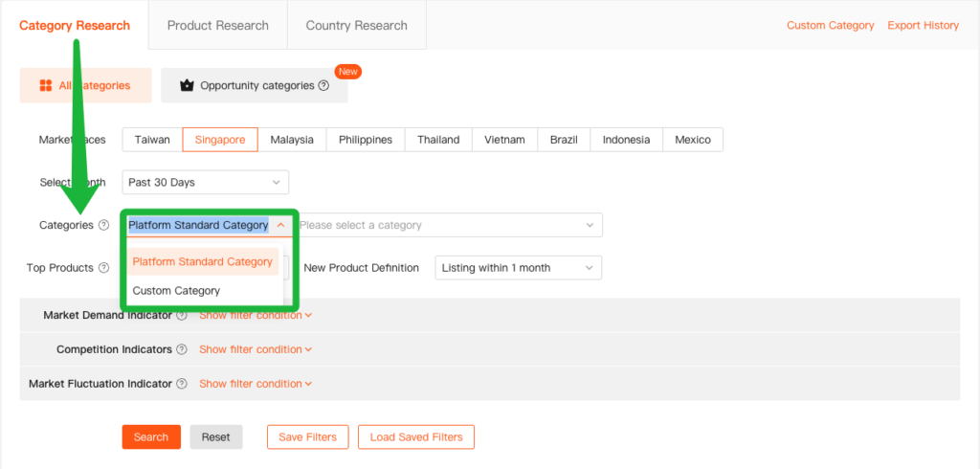Click the help icon beside Categories label
This screenshot has height=469, width=980.
[x=103, y=226]
